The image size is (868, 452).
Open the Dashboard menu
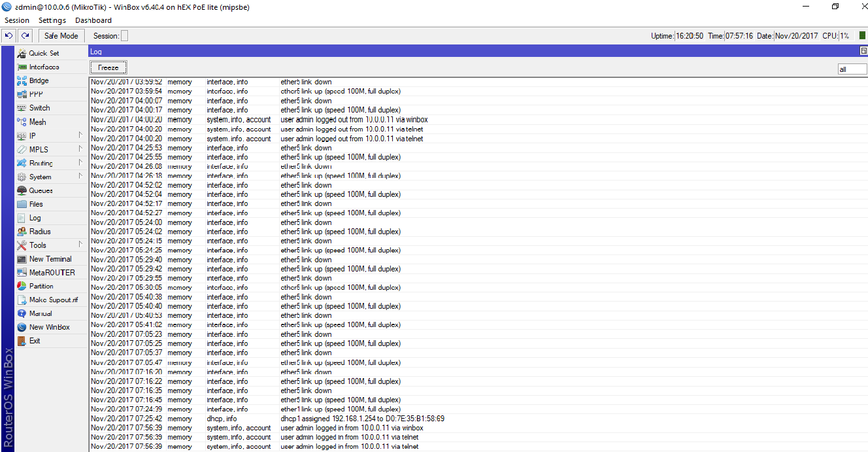click(93, 20)
